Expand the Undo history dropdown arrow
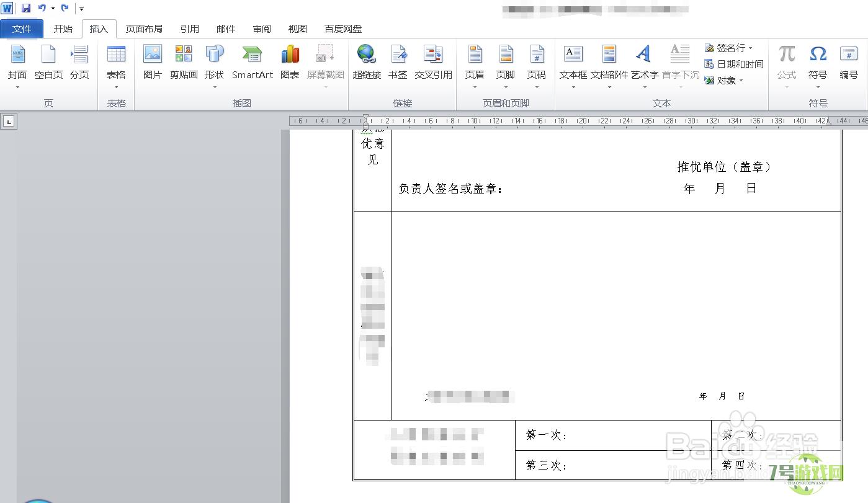This screenshot has height=503, width=868. pyautogui.click(x=53, y=9)
